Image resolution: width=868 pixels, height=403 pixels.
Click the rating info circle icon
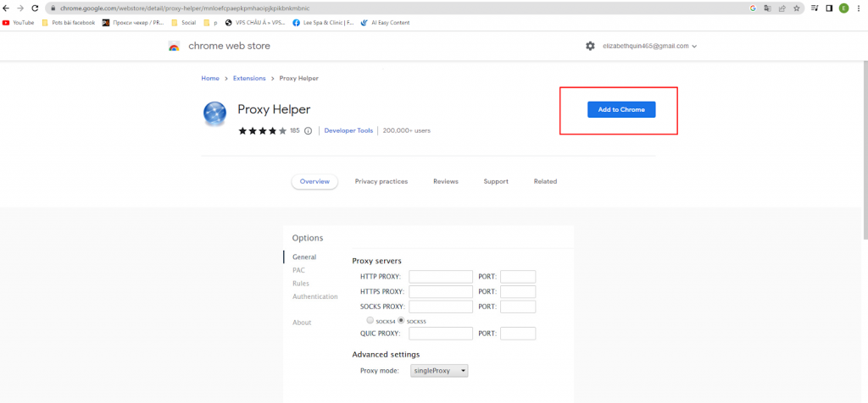309,131
